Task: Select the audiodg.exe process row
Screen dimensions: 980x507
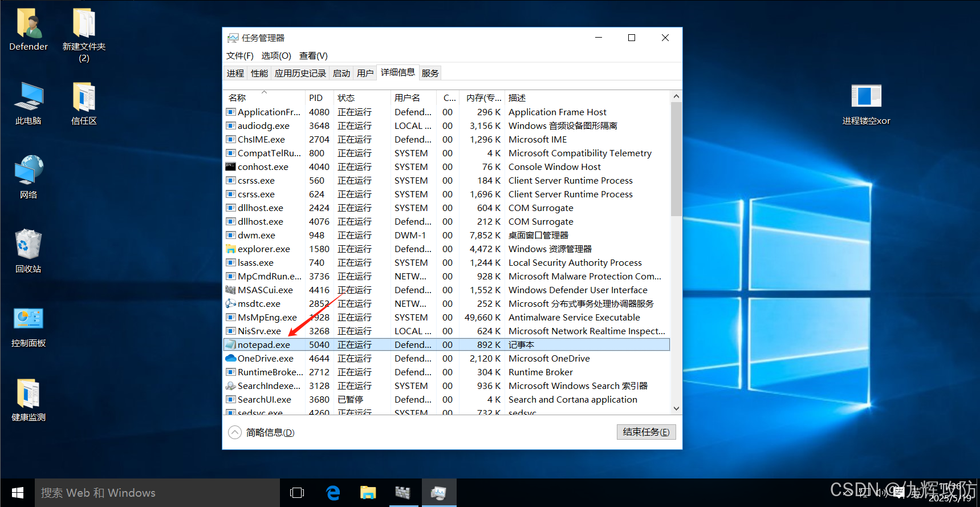Action: pyautogui.click(x=446, y=125)
